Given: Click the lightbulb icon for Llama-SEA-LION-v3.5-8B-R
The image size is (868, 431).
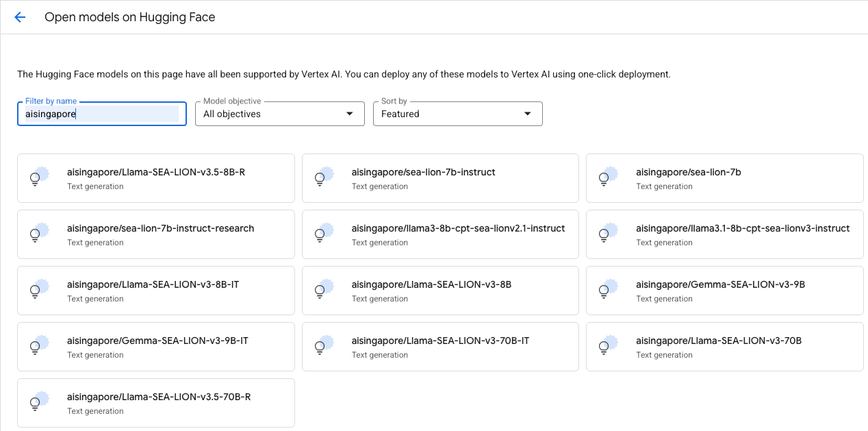Looking at the screenshot, I should (x=36, y=178).
